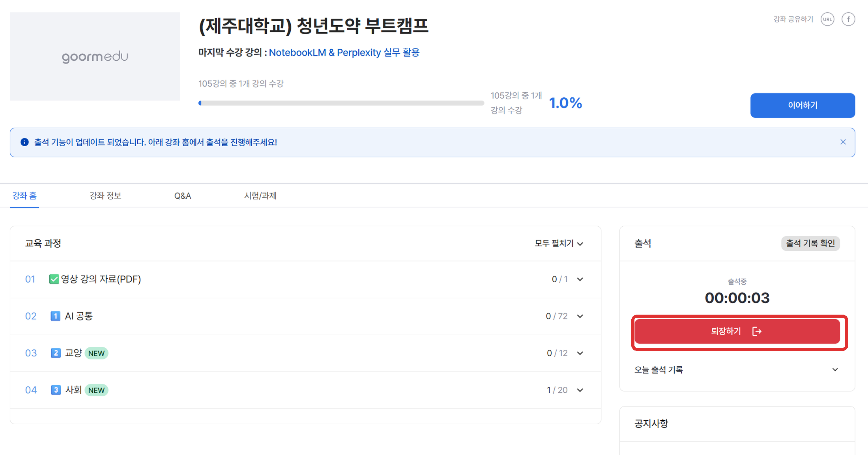Click the 이어하기 continue button
This screenshot has width=868, height=455.
click(803, 105)
